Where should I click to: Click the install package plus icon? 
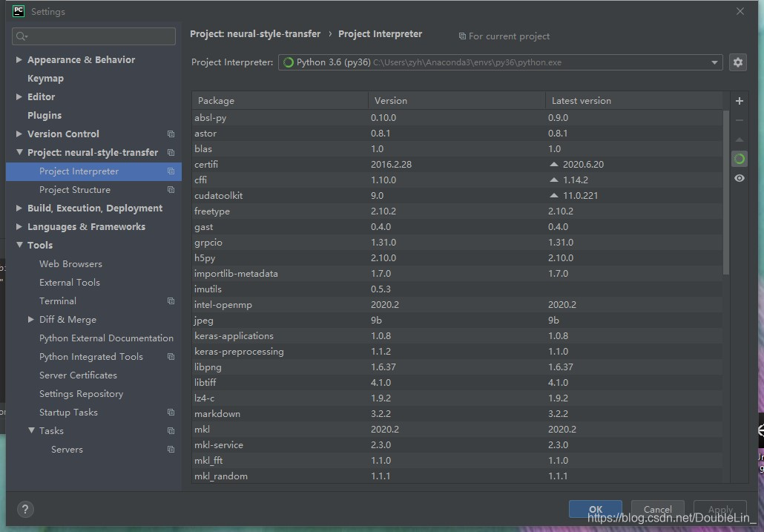point(739,101)
